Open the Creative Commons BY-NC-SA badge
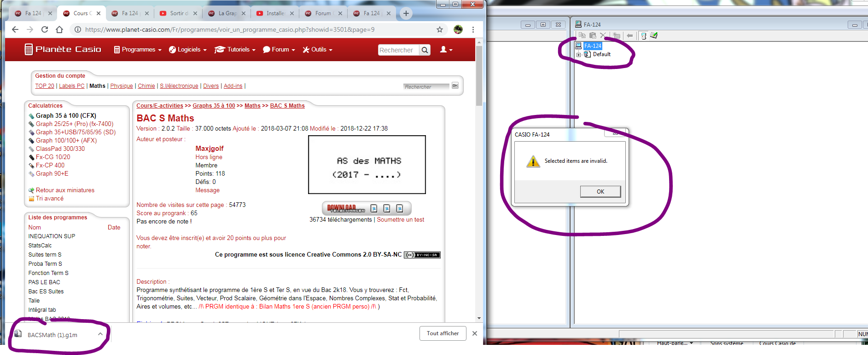 click(x=422, y=255)
